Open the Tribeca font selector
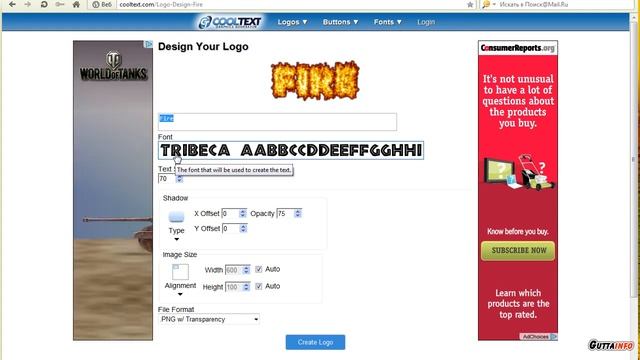The width and height of the screenshot is (640, 360). click(291, 150)
